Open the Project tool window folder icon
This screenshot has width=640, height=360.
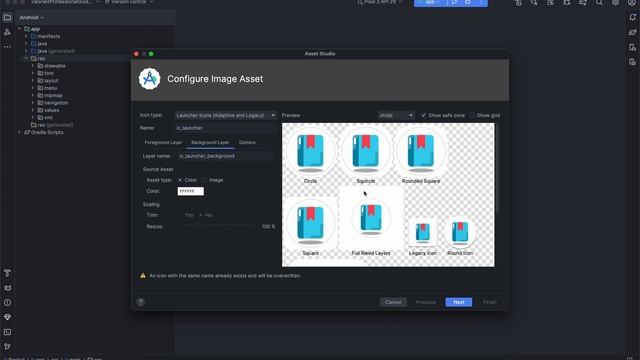pyautogui.click(x=7, y=18)
